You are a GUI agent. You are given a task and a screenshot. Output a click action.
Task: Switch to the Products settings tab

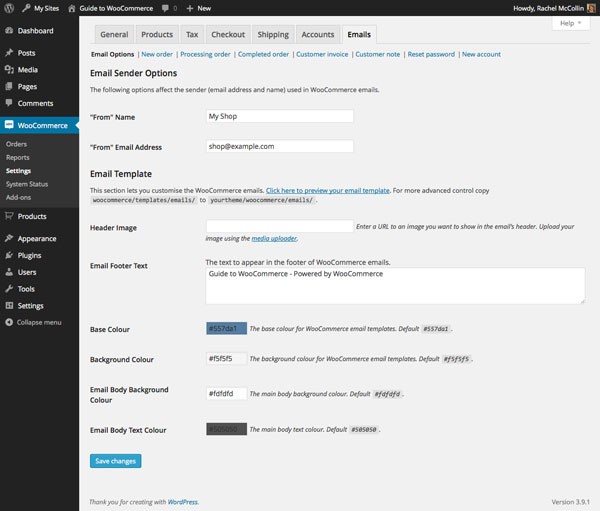click(x=157, y=34)
